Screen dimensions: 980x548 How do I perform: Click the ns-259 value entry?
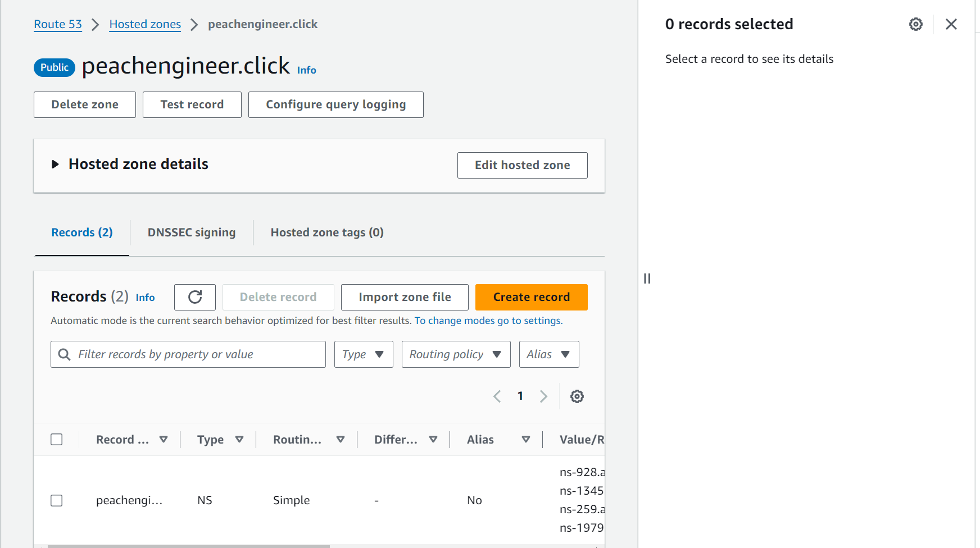582,509
